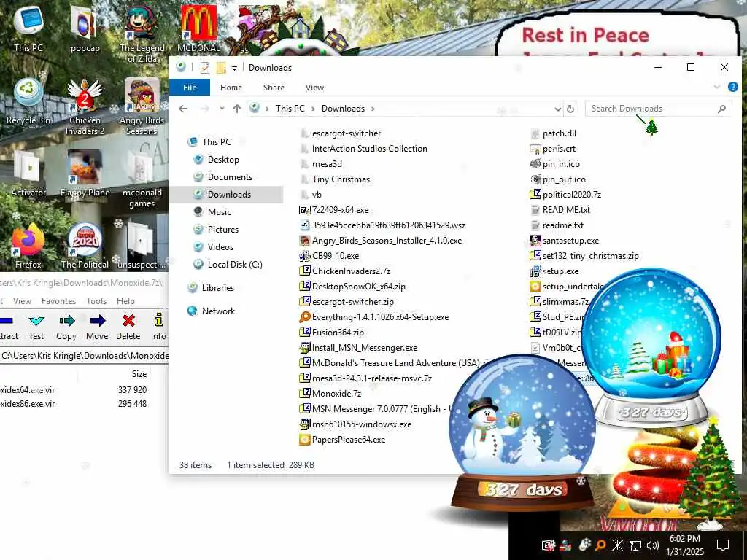747x560 pixels.
Task: Select Libraries in navigation pane
Action: pos(217,288)
